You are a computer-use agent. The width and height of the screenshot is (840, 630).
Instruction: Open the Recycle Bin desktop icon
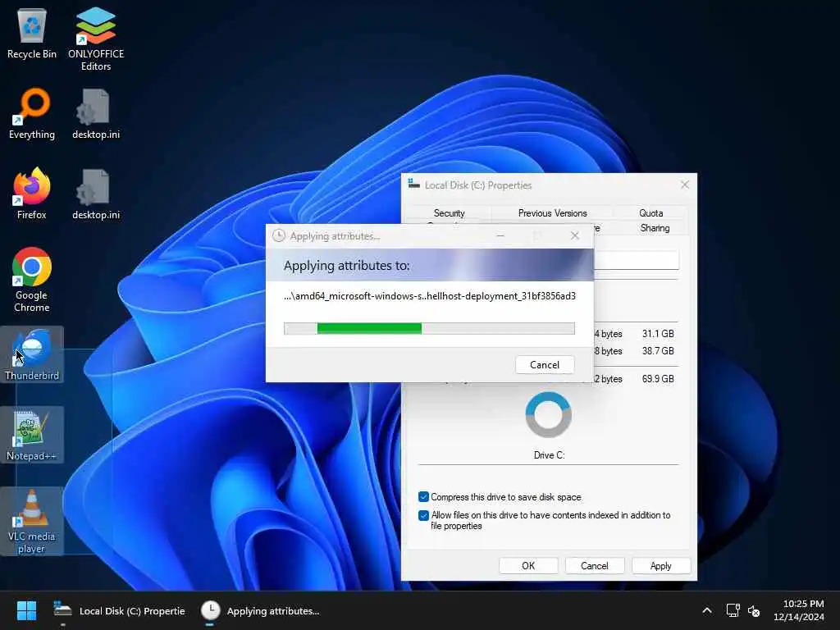pos(32,33)
